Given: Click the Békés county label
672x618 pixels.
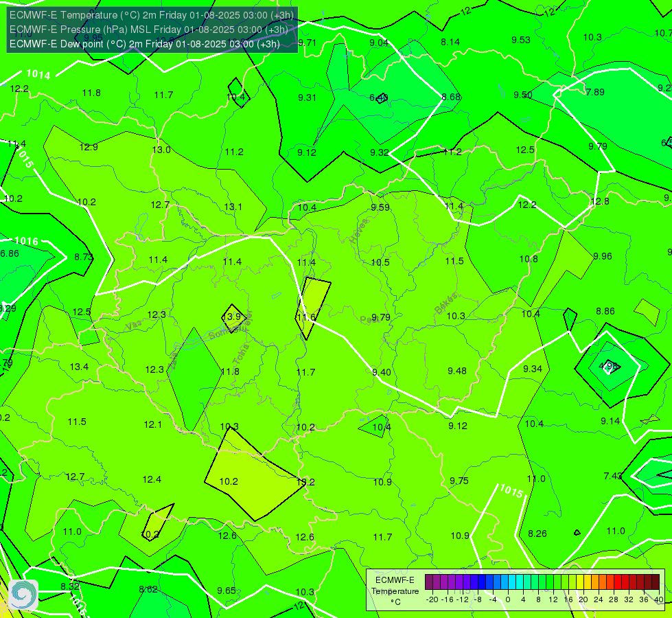Looking at the screenshot, I should (x=445, y=304).
